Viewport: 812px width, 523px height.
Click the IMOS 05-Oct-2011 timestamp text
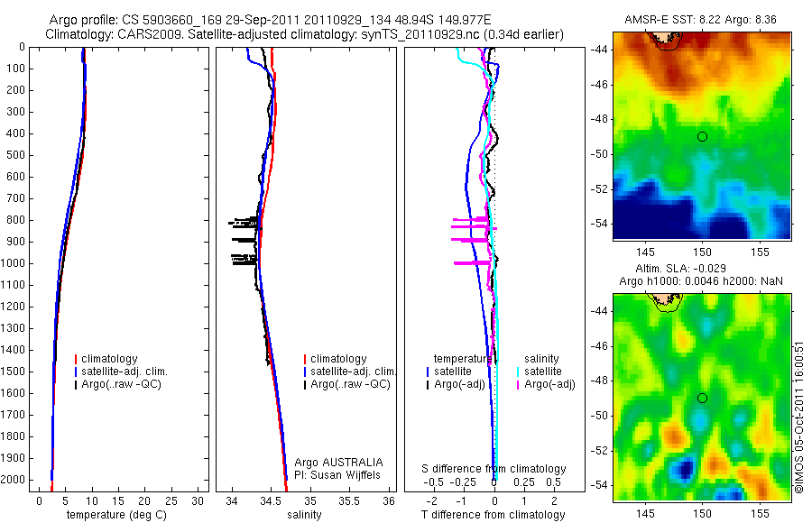point(799,417)
